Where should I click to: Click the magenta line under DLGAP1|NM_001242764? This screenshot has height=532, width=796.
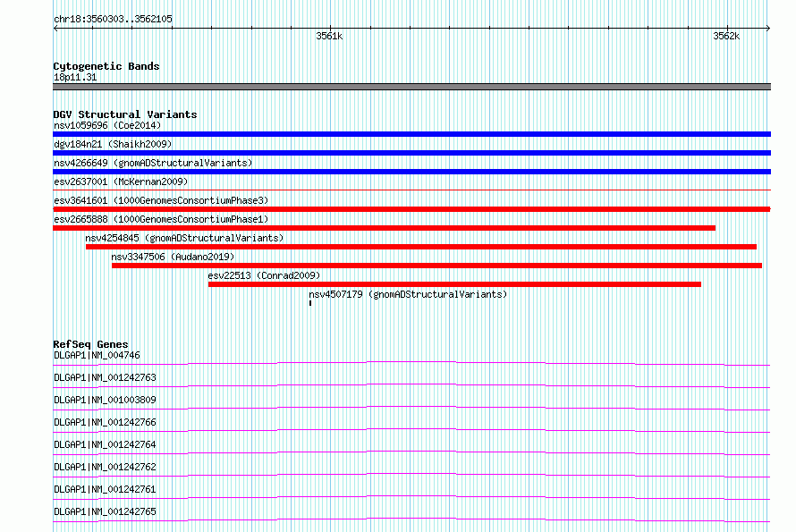pyautogui.click(x=411, y=452)
